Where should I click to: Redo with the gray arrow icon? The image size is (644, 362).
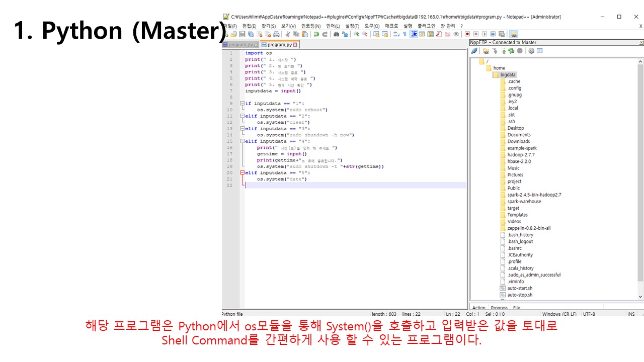[x=325, y=34]
